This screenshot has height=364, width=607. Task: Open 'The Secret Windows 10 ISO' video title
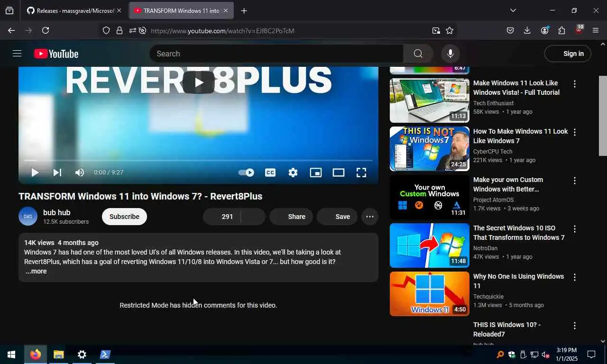click(519, 233)
